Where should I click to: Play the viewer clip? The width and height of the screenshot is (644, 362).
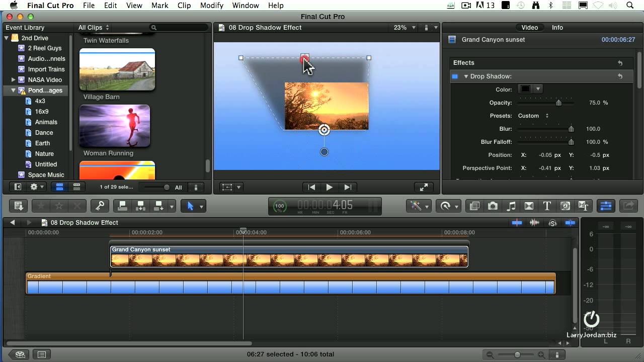[330, 187]
